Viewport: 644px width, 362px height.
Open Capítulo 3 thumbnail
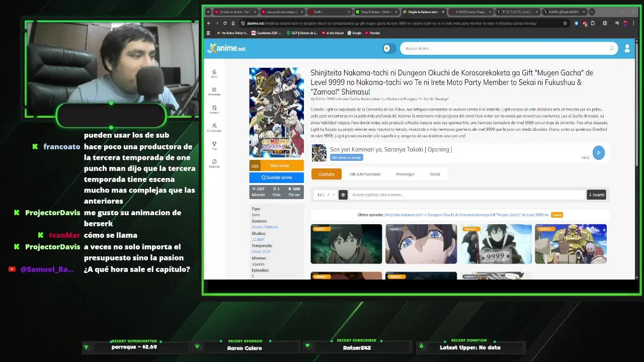(x=496, y=244)
